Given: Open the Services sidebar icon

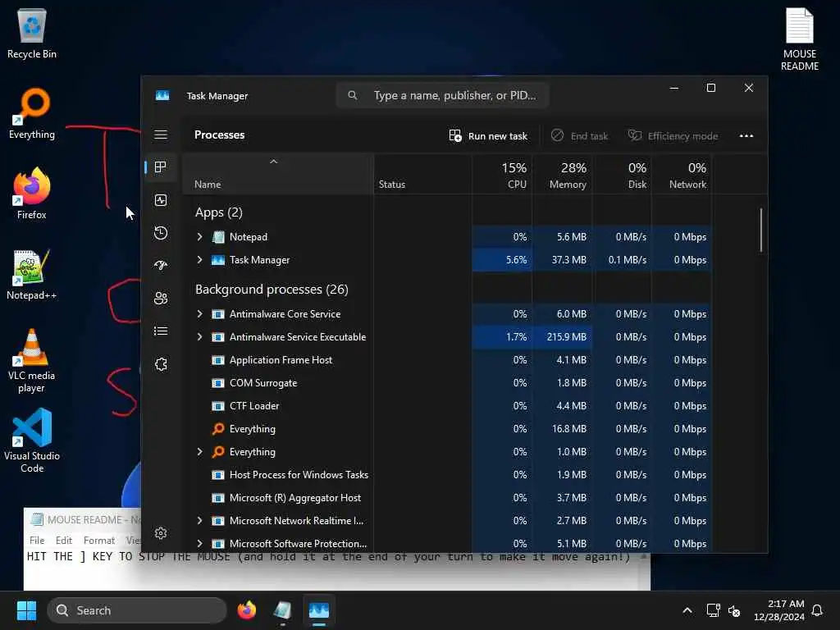Looking at the screenshot, I should tap(161, 364).
